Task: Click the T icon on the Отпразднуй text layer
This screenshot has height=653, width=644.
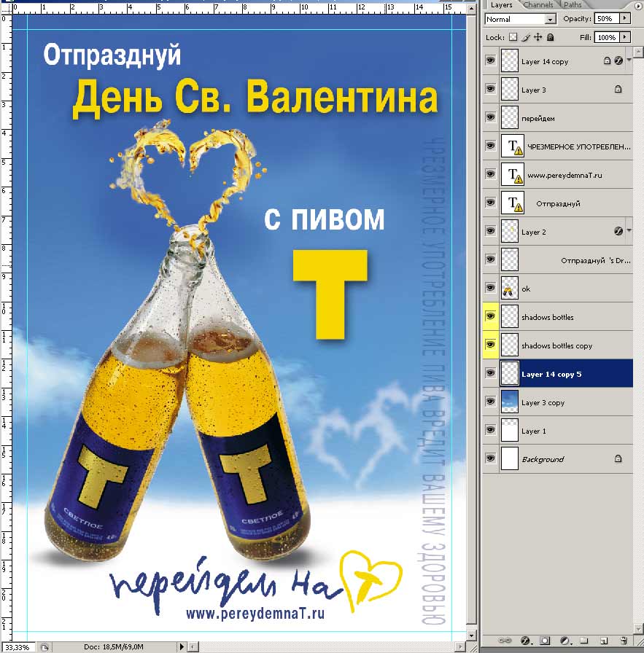Action: tap(512, 203)
